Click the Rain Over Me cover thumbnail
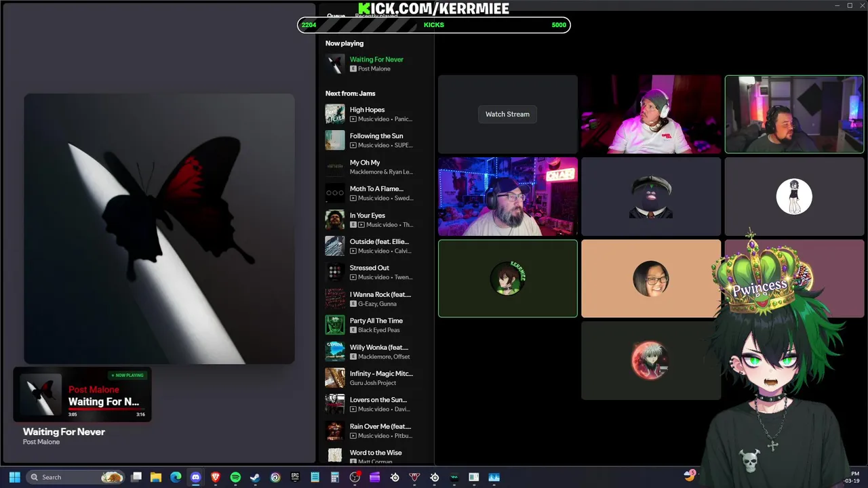The height and width of the screenshot is (488, 868). [335, 430]
